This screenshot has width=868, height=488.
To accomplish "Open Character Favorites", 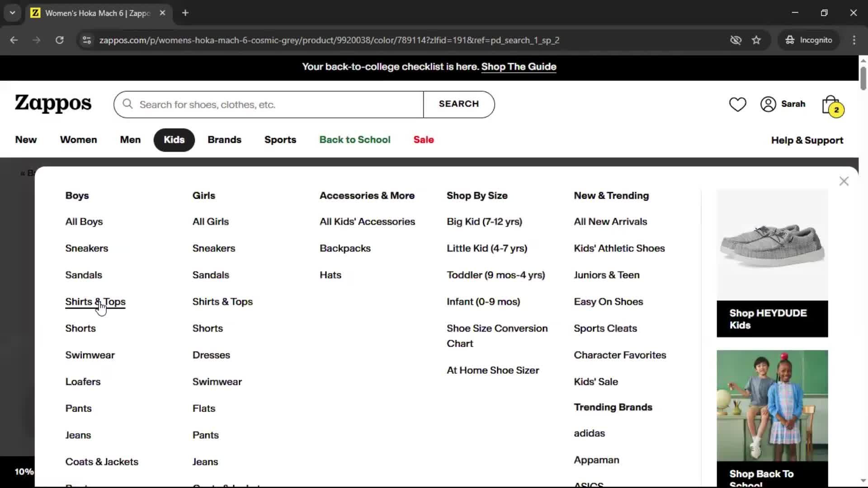I will [620, 355].
